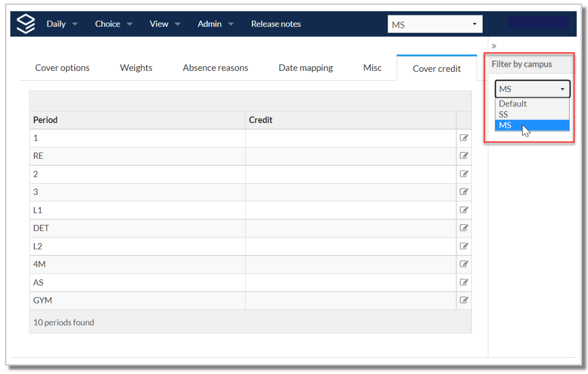Screen dimensions: 588x374
Task: Open the Admin menu
Action: tap(216, 24)
